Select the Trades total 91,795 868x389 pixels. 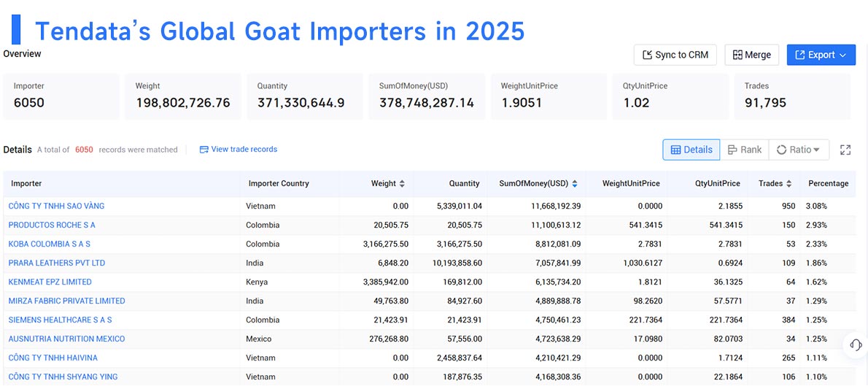point(765,102)
